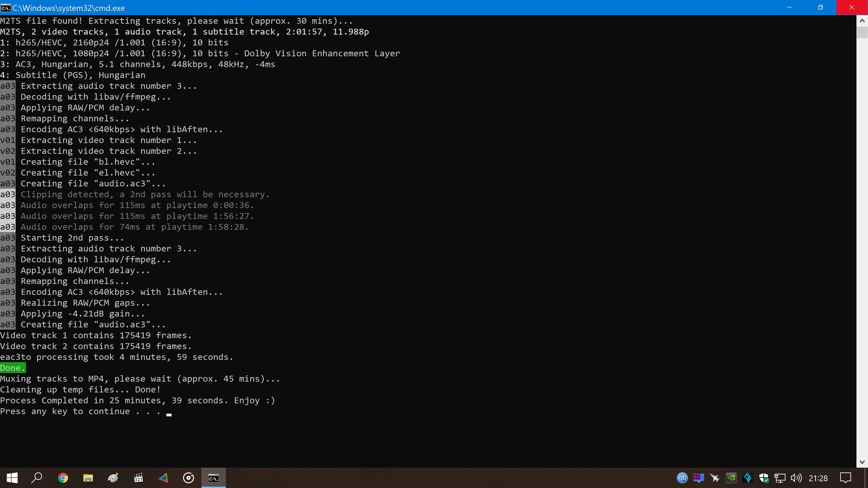Minimize the cmd.exe window
This screenshot has height=488, width=868.
pyautogui.click(x=790, y=8)
